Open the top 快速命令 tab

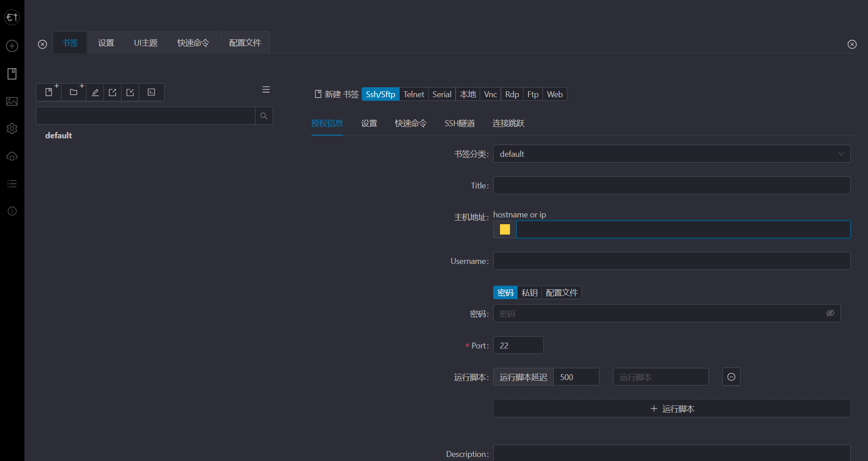193,43
